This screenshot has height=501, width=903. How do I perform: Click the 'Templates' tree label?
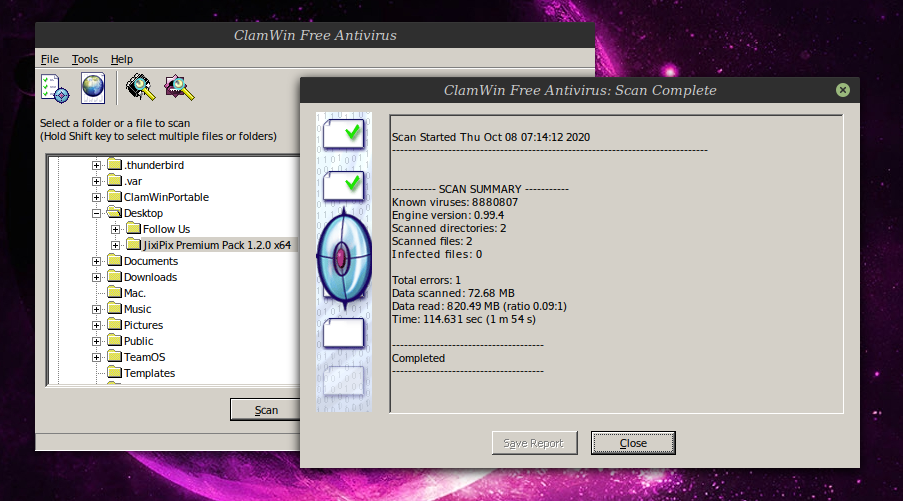point(149,373)
